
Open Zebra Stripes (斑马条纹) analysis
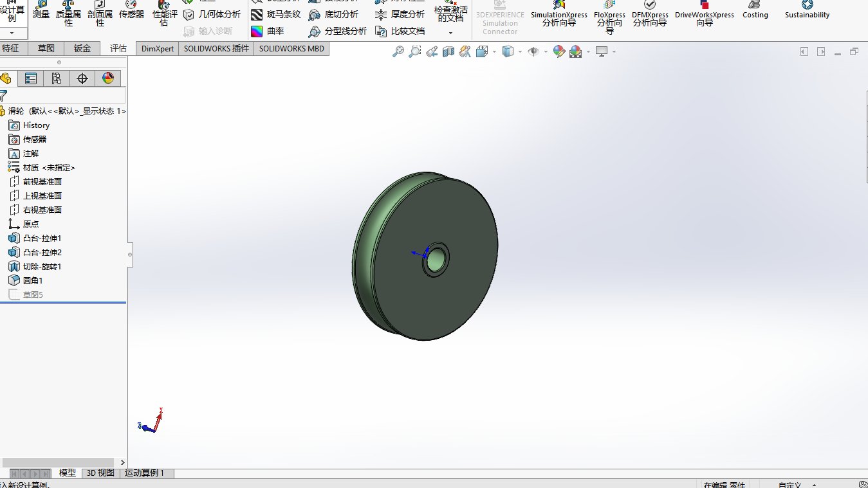(275, 14)
